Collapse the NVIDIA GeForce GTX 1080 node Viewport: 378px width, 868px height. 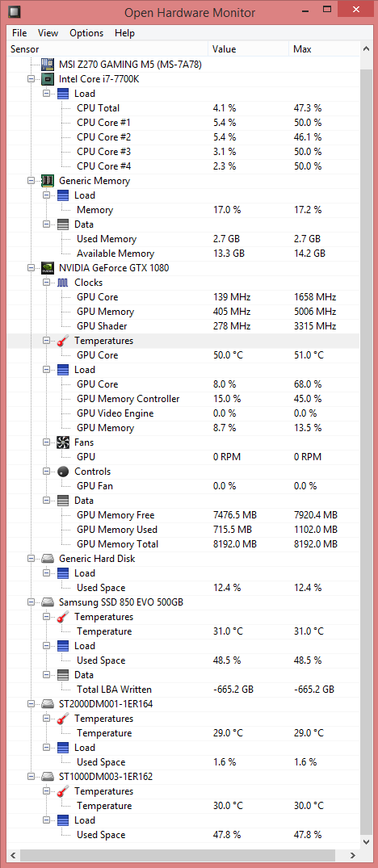[31, 268]
